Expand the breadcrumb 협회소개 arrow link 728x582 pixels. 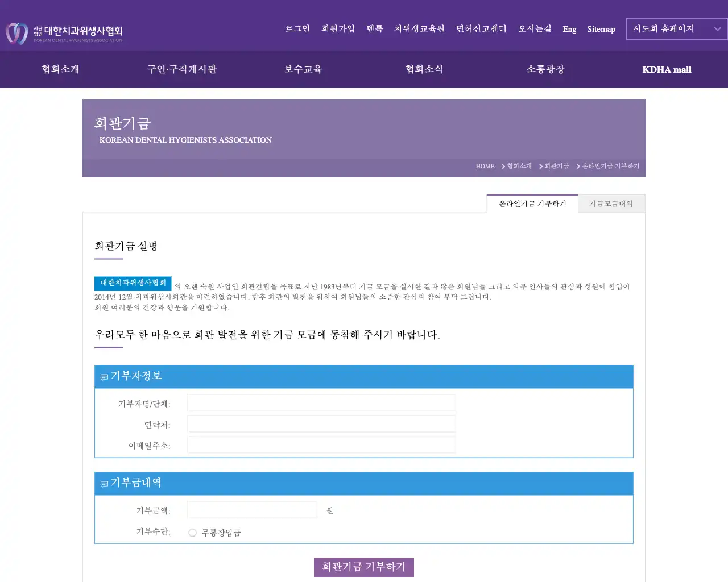[x=518, y=166]
